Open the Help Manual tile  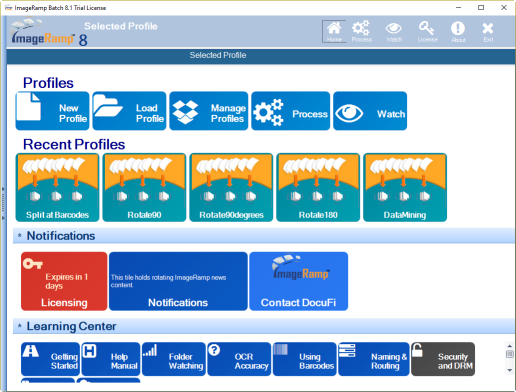click(x=111, y=359)
